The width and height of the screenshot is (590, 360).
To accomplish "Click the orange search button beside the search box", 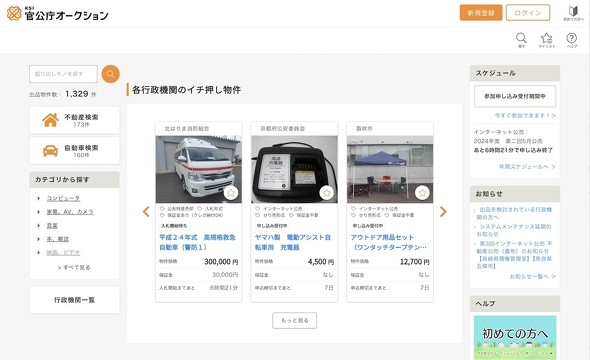I will tap(110, 74).
